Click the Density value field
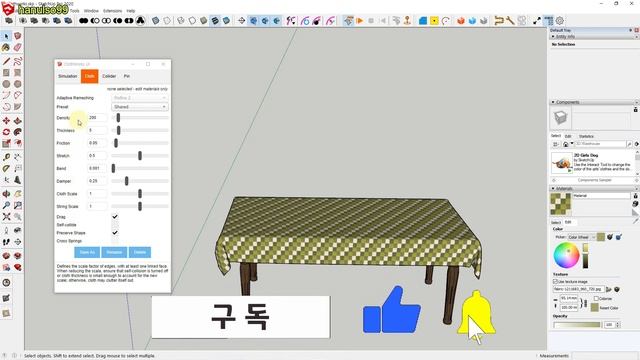Image resolution: width=640 pixels, height=360 pixels. [x=97, y=118]
